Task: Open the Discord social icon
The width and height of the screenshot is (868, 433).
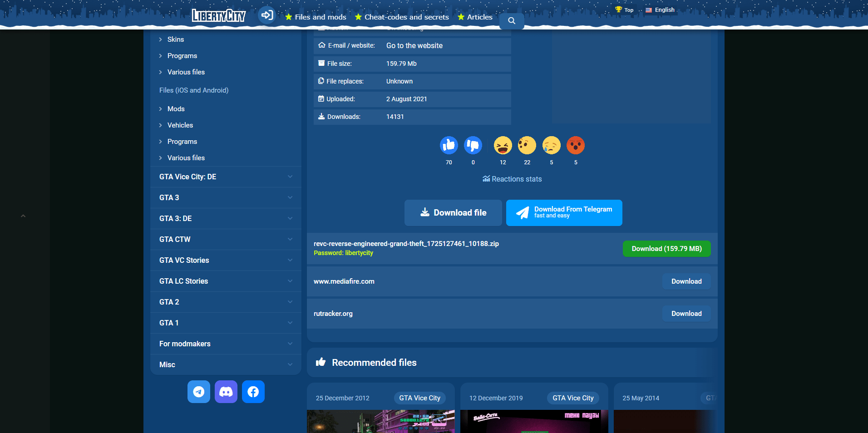Action: (x=226, y=392)
